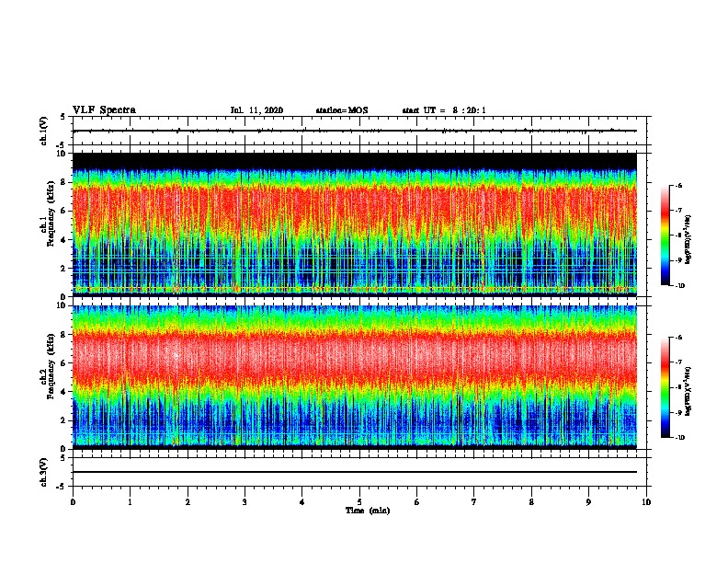
Task: Click the "5" minute tick on the time axis
Action: [359, 502]
